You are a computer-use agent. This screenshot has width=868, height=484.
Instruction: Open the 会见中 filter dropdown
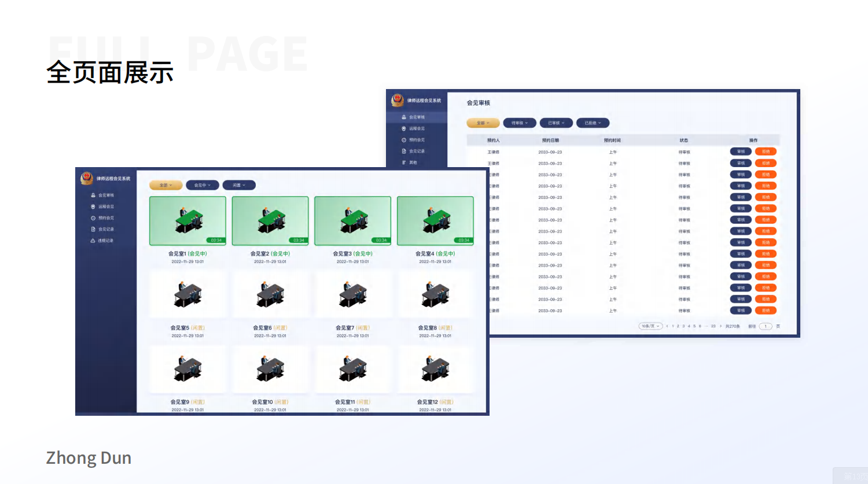pyautogui.click(x=203, y=185)
